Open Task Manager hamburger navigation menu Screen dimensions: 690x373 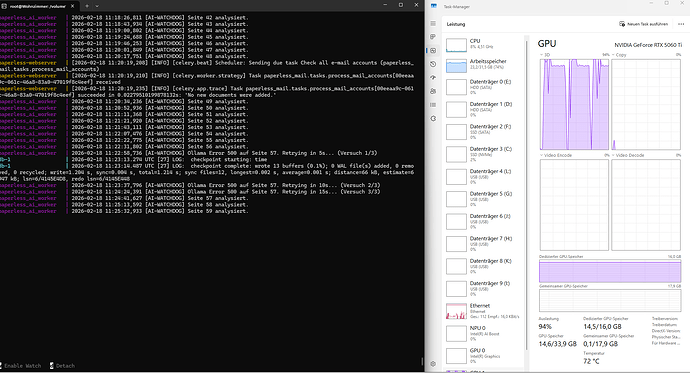click(433, 23)
